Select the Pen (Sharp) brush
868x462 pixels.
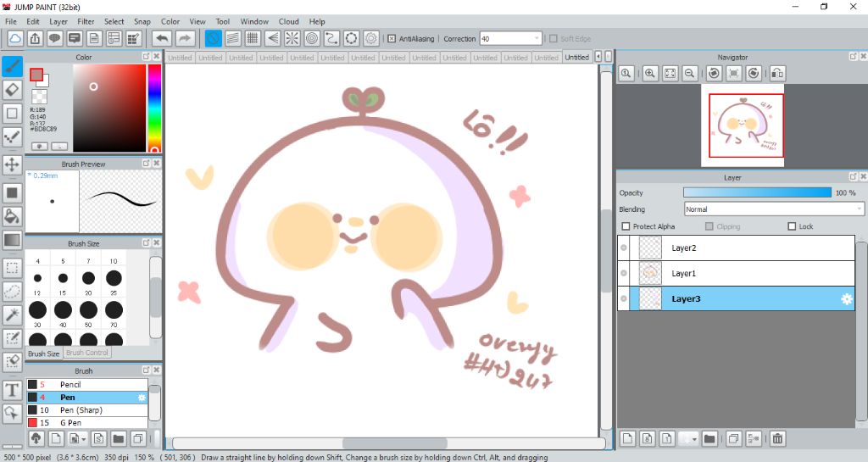pos(87,410)
